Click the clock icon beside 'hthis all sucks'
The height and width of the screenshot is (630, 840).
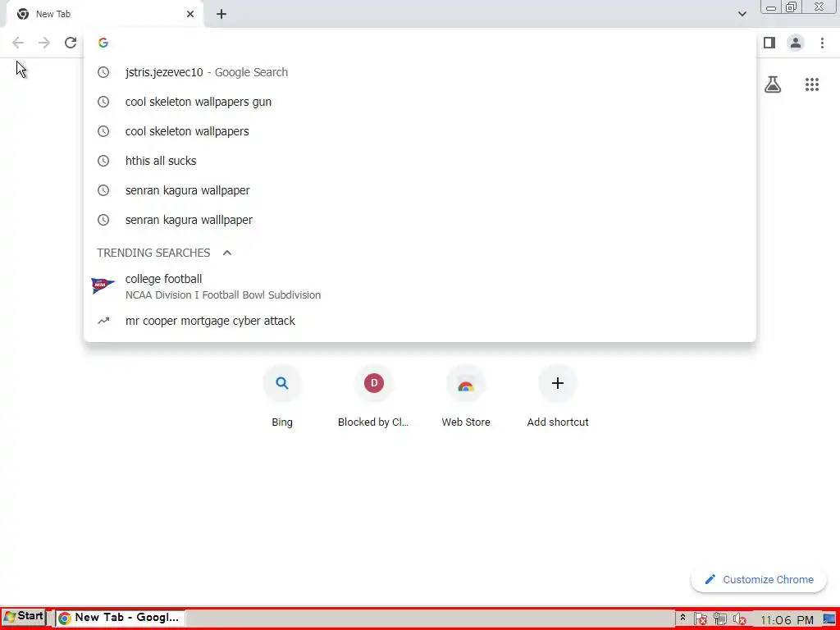(103, 161)
